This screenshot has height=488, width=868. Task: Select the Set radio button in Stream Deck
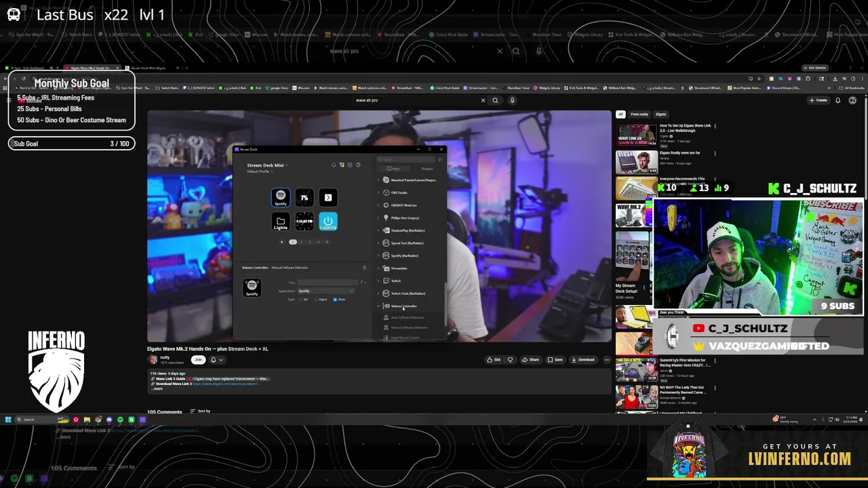[300, 299]
